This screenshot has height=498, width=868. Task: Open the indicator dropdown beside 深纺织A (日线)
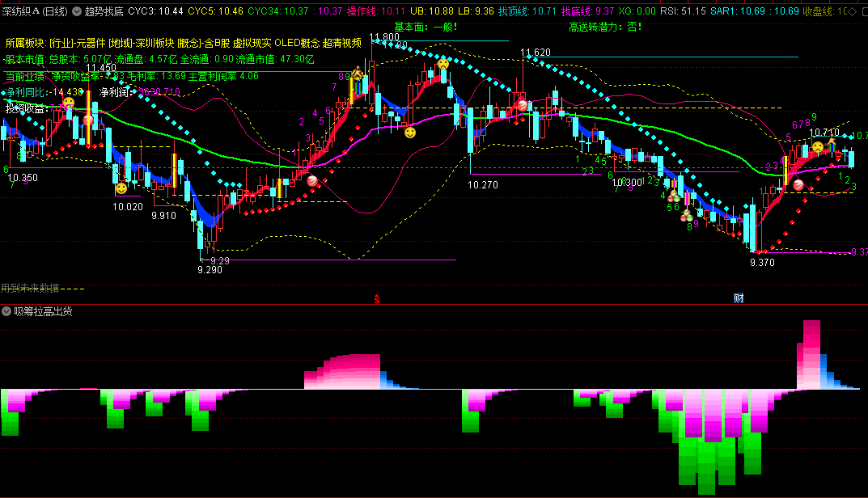[76, 11]
